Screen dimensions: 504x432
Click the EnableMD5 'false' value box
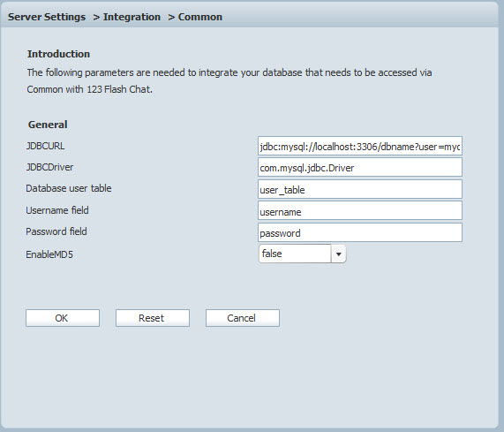click(295, 254)
